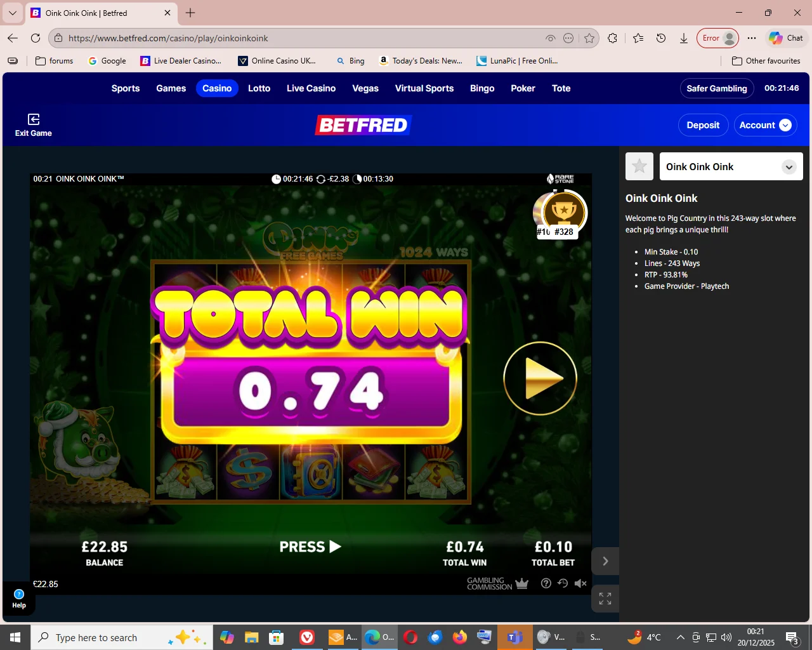Close the Oink Oink Oink Betfred tab
Screen dimensions: 812x650
tap(167, 13)
